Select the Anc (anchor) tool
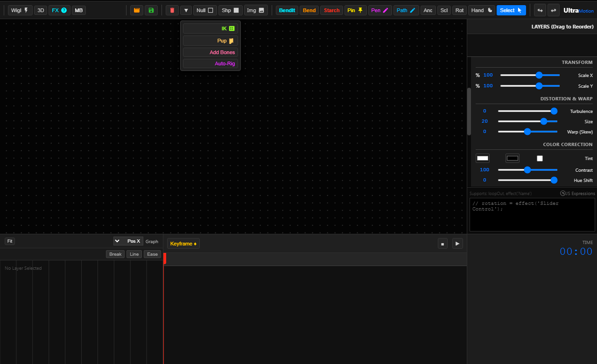 coord(428,10)
